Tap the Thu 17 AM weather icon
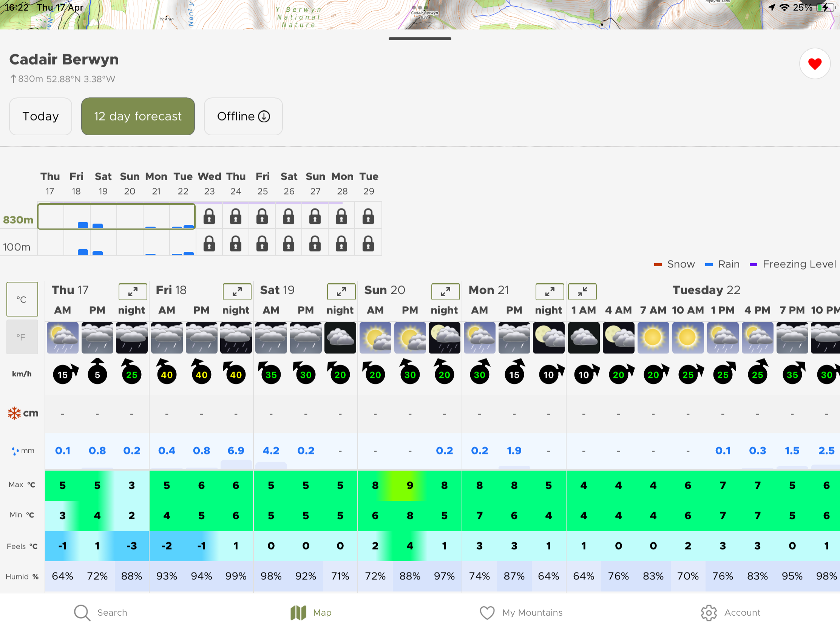840x630 pixels. (63, 338)
